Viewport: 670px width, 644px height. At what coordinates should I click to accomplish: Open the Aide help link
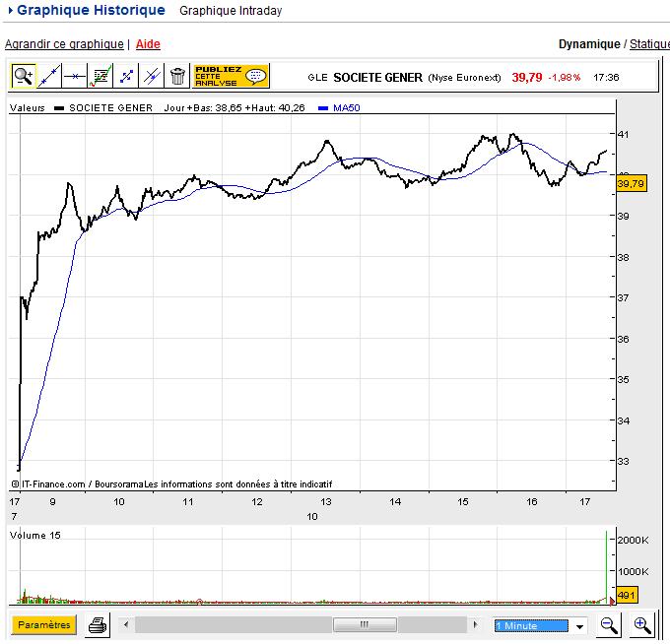(x=148, y=44)
